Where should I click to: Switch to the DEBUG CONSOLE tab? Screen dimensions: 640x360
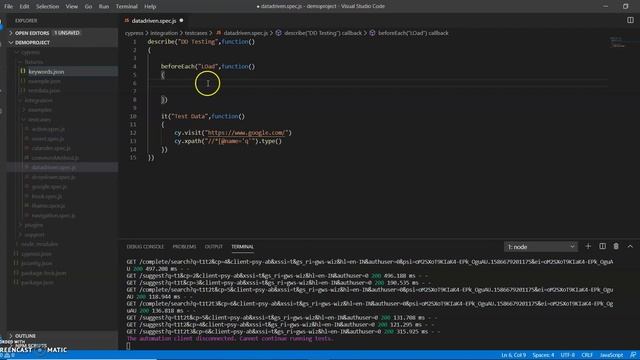pyautogui.click(x=145, y=247)
